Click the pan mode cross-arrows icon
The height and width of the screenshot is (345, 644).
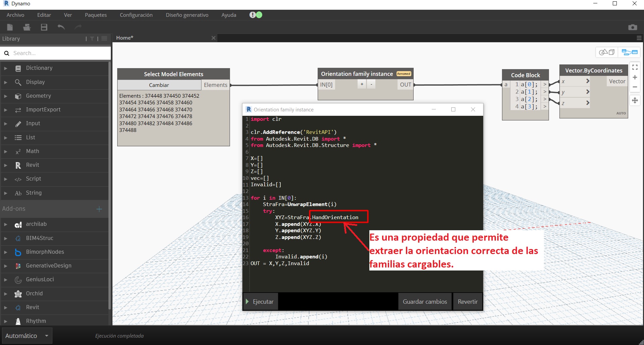click(x=635, y=100)
